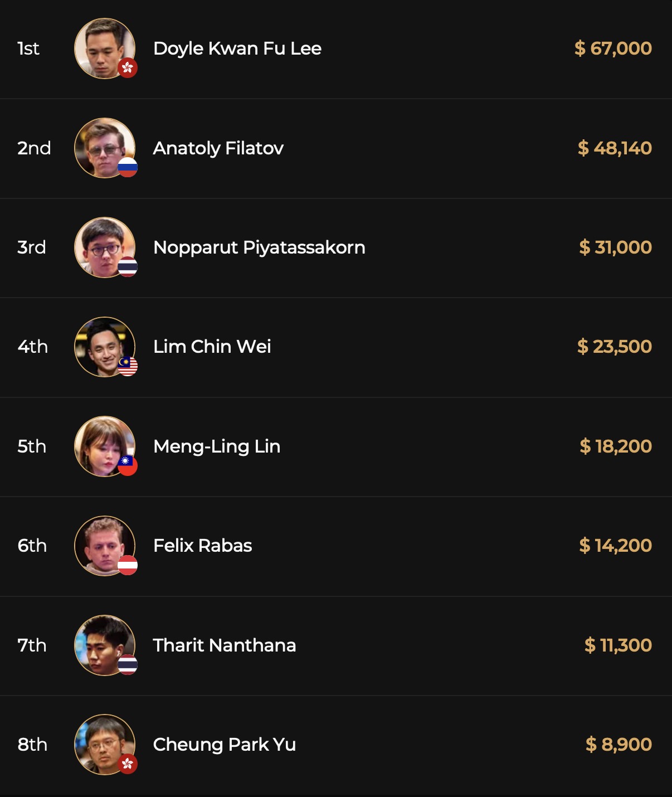This screenshot has height=797, width=672.
Task: Click the Cheung Park Yu name
Action: [x=224, y=745]
